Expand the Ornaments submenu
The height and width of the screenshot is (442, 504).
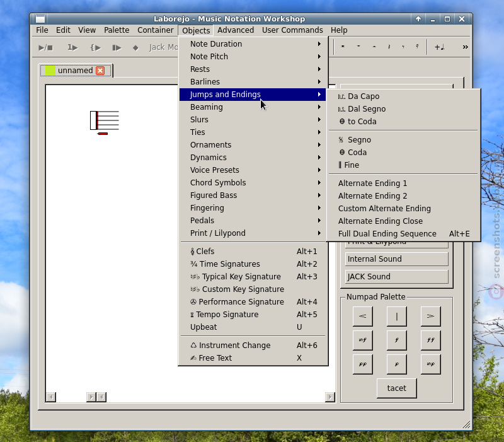(x=253, y=144)
